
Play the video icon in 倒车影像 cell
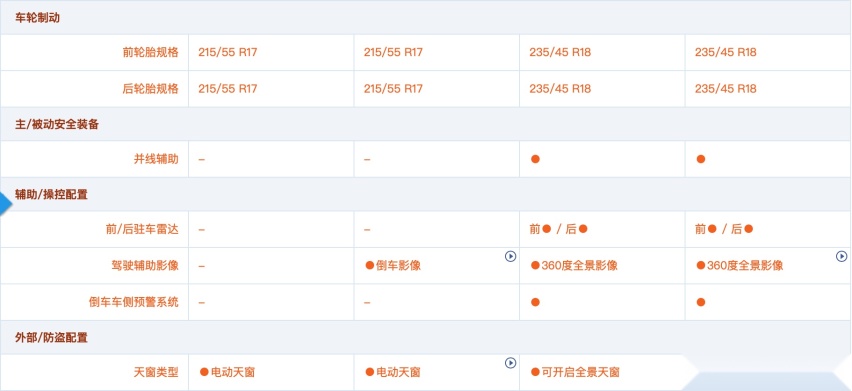tap(510, 256)
